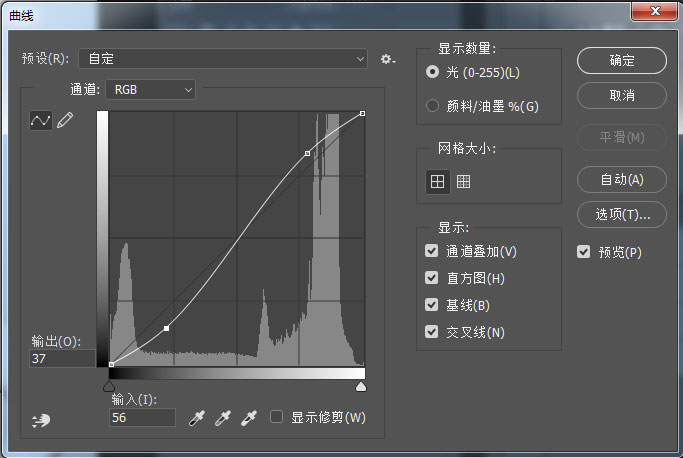Select the upper highlight curve control point

coord(308,153)
